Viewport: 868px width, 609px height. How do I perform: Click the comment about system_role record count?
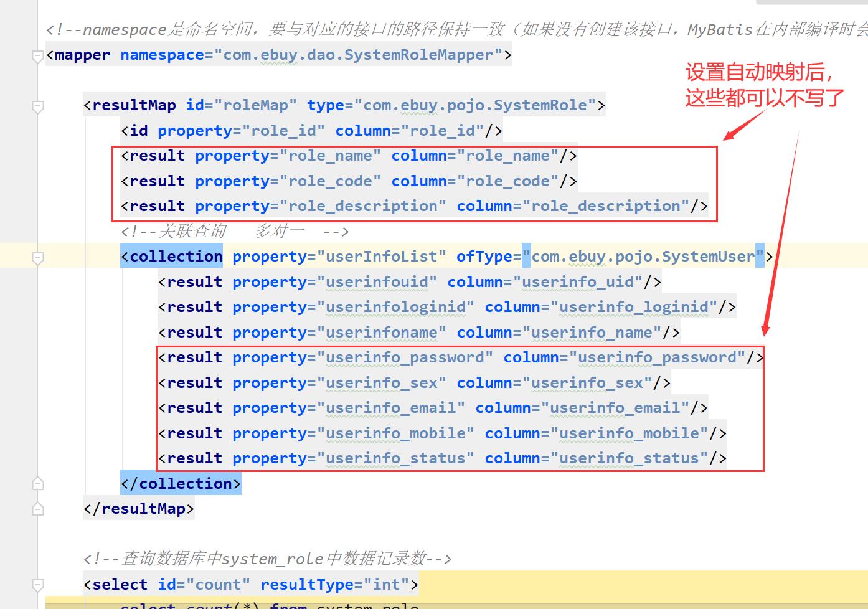268,559
